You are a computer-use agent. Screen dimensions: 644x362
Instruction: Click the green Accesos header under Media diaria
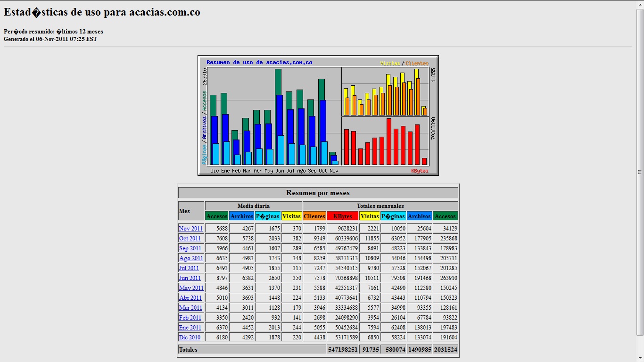217,216
